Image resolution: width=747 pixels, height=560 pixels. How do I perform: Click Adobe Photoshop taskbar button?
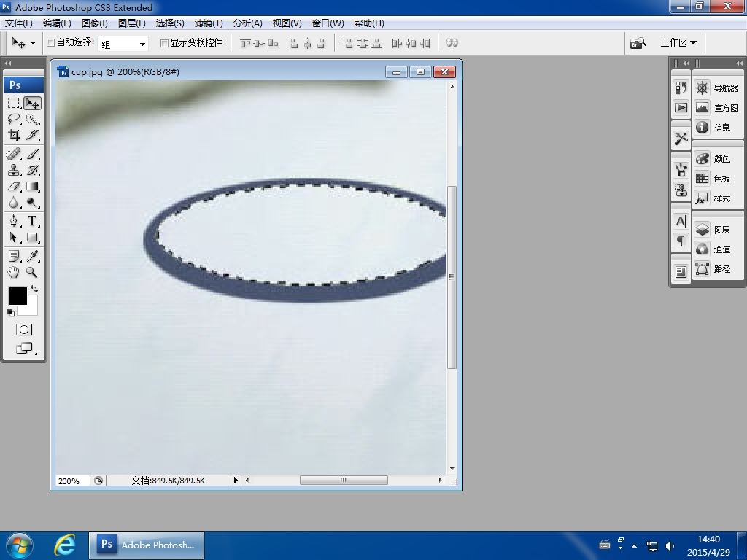pyautogui.click(x=147, y=545)
